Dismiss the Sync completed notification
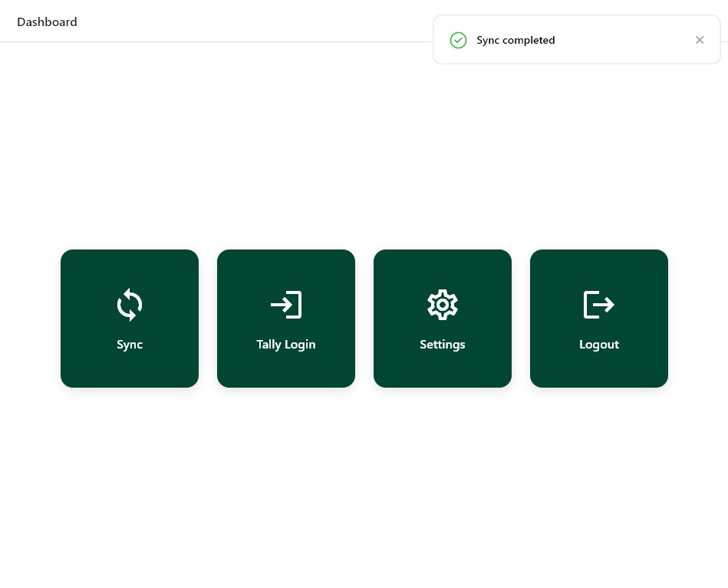Image resolution: width=728 pixels, height=588 pixels. [700, 40]
